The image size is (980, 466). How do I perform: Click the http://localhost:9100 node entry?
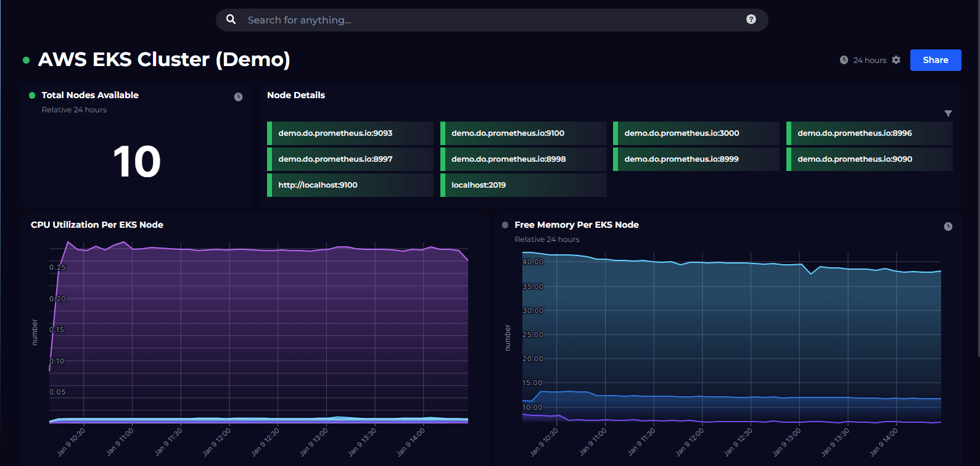coord(350,185)
